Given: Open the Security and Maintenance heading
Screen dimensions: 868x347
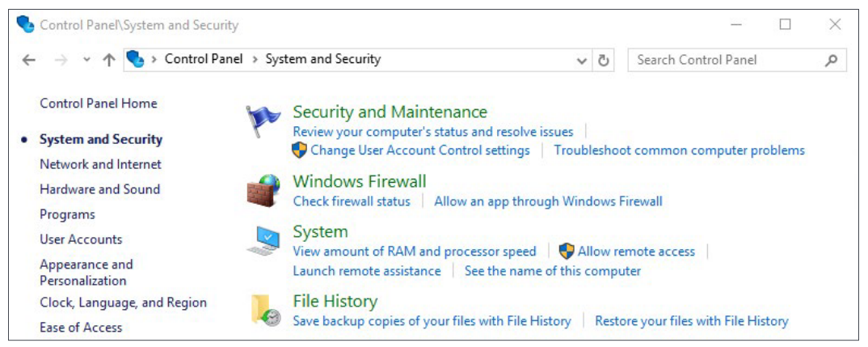Looking at the screenshot, I should 390,112.
